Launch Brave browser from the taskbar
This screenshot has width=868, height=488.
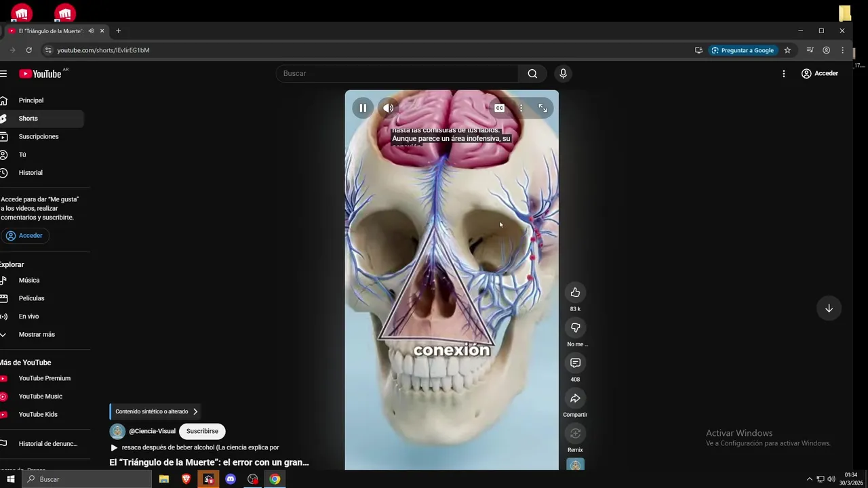(x=186, y=479)
